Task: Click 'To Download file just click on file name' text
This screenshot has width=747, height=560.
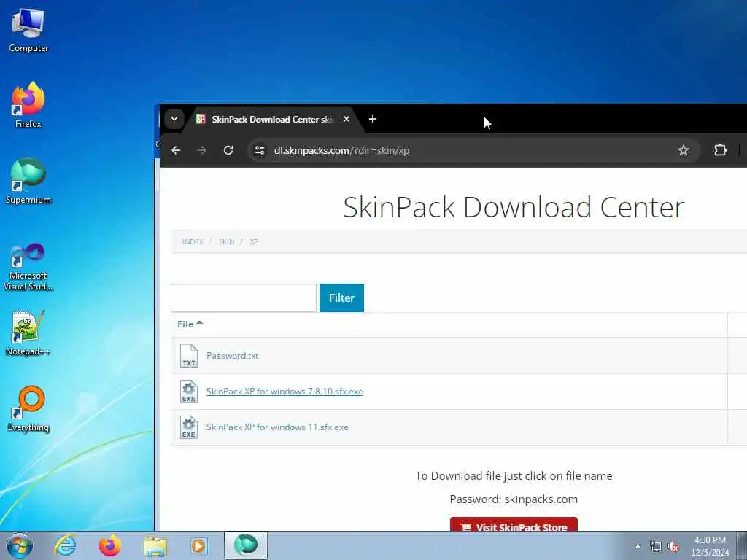Action: pos(514,475)
